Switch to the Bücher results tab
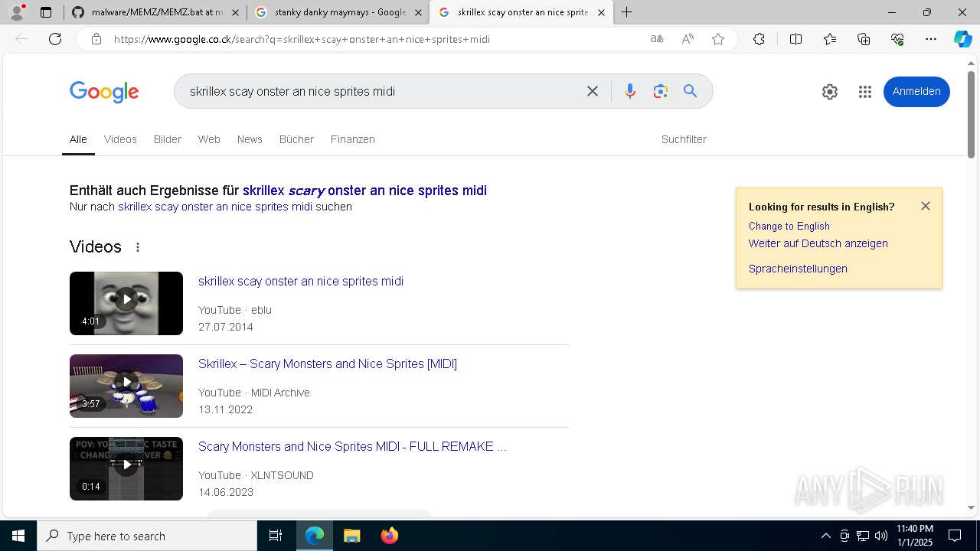Image resolution: width=980 pixels, height=551 pixels. 296,139
